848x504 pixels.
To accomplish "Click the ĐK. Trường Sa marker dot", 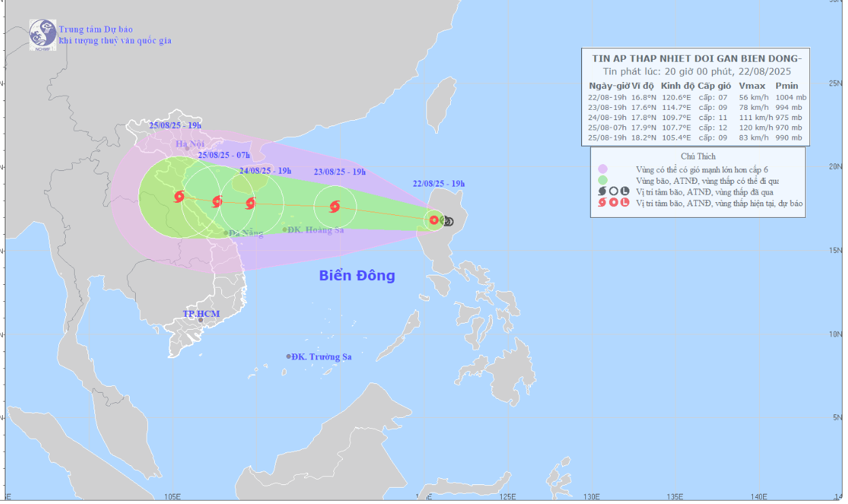I will click(x=289, y=356).
